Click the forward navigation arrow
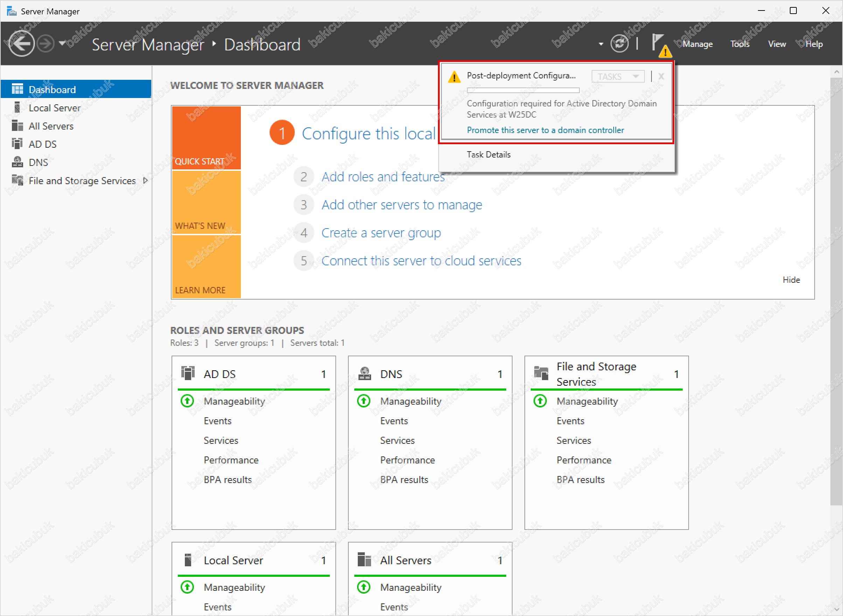 click(46, 44)
